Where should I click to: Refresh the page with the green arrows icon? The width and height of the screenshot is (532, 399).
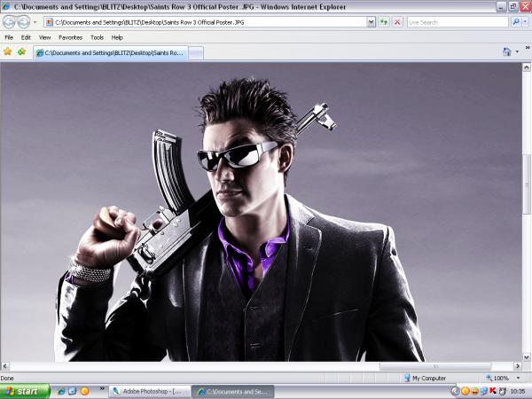point(384,21)
